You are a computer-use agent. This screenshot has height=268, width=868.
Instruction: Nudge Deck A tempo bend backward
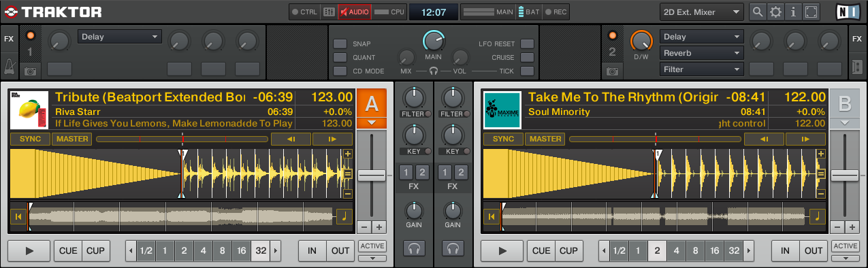(x=291, y=139)
